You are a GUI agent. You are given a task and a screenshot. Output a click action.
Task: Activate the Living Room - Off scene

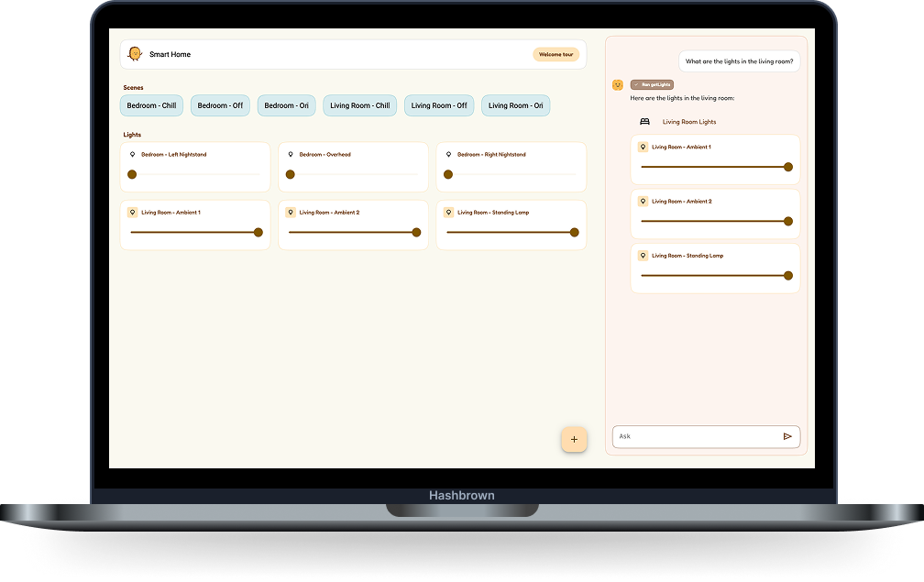coord(438,105)
